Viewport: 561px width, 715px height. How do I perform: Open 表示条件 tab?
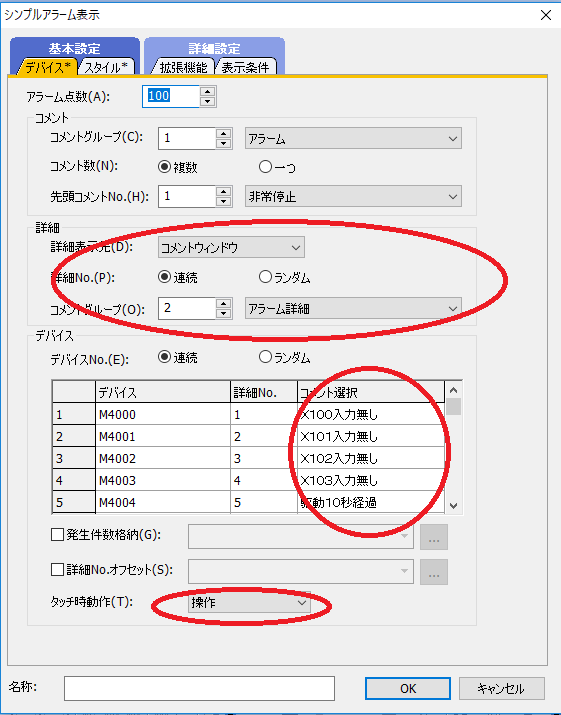(x=245, y=67)
